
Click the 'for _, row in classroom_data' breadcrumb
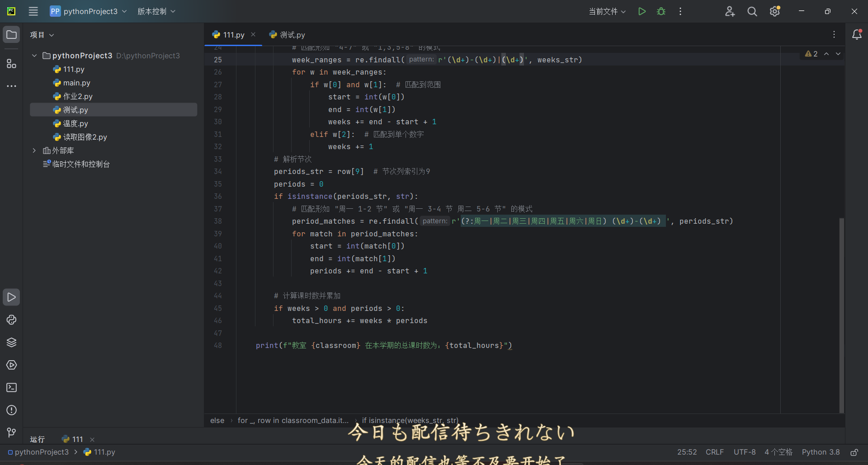(293, 421)
